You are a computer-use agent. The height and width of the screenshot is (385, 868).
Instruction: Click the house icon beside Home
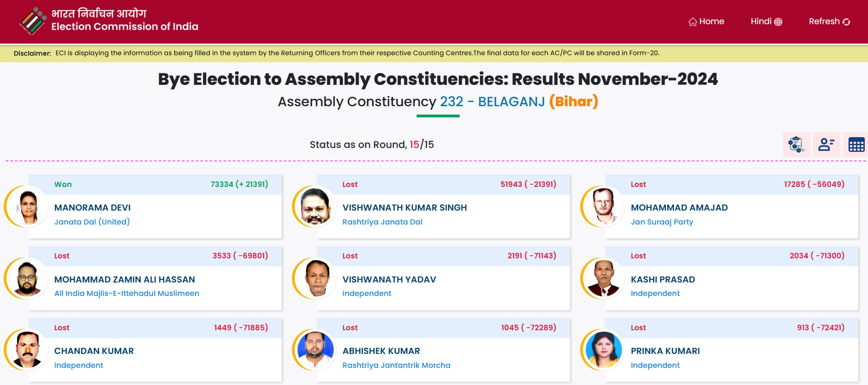tap(692, 22)
